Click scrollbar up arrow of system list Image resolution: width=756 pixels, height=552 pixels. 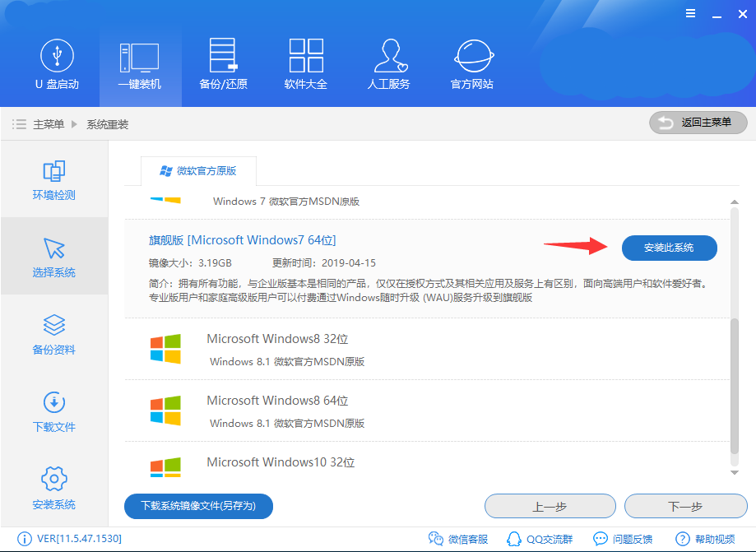pyautogui.click(x=735, y=202)
